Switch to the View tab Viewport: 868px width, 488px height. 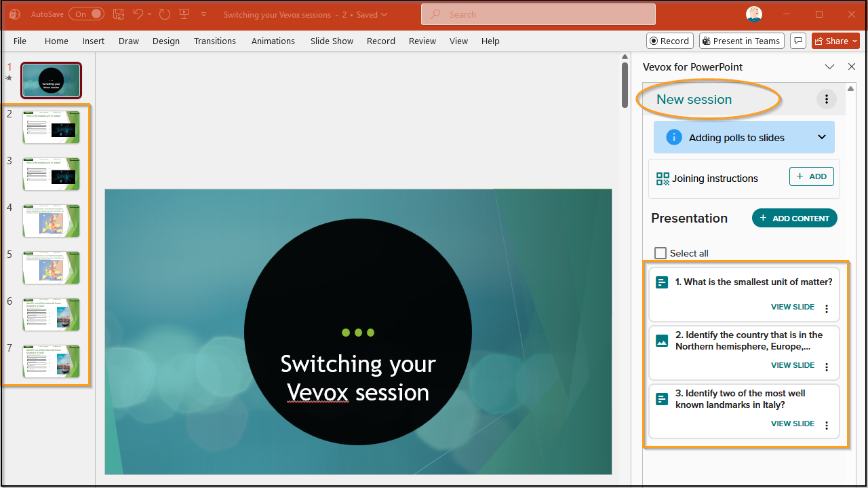pos(459,41)
